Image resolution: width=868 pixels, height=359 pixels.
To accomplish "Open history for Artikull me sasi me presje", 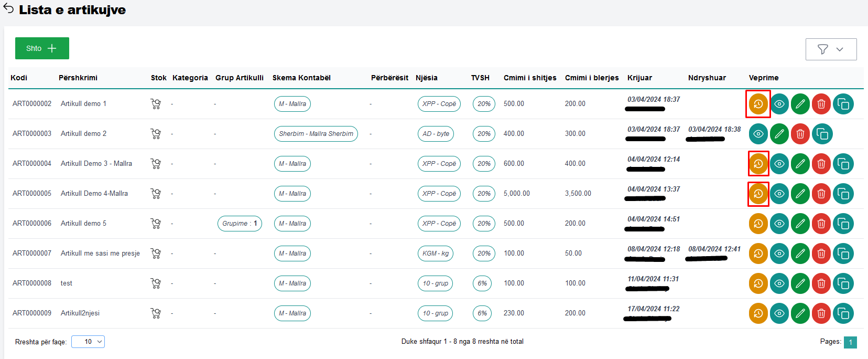I will click(758, 254).
